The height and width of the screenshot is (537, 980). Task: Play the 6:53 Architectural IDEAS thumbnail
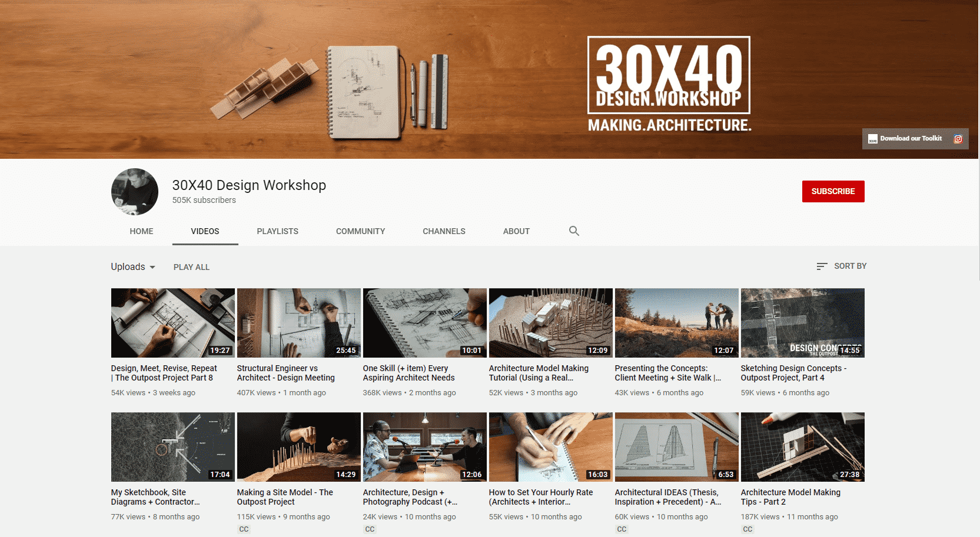pos(677,447)
